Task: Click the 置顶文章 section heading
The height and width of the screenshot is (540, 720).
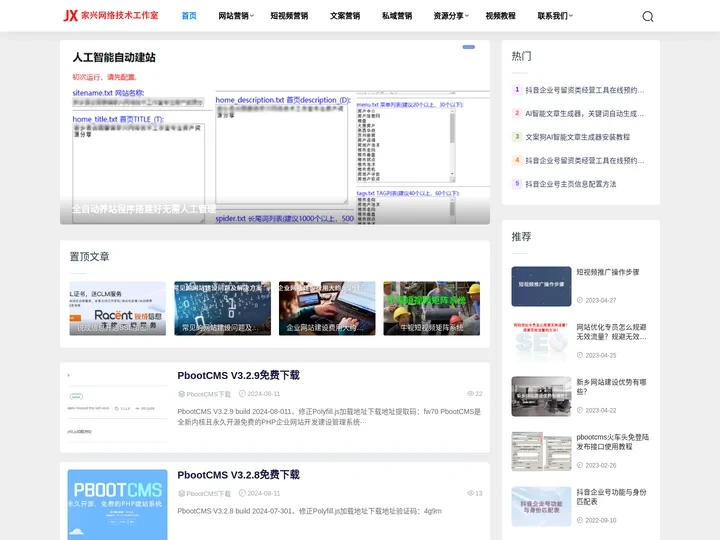Action: pos(90,257)
